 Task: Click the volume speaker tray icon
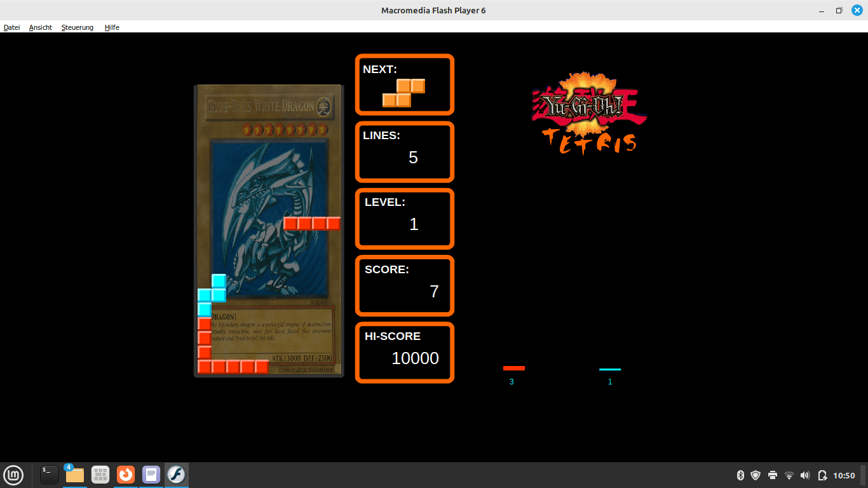coord(805,475)
